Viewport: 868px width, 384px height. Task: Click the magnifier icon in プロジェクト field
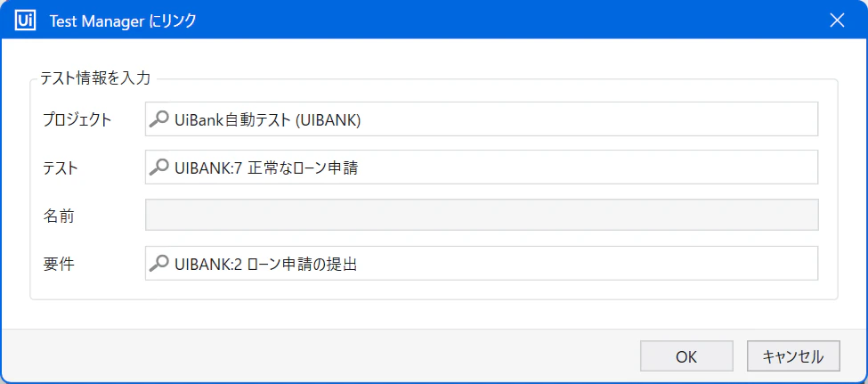pyautogui.click(x=158, y=119)
